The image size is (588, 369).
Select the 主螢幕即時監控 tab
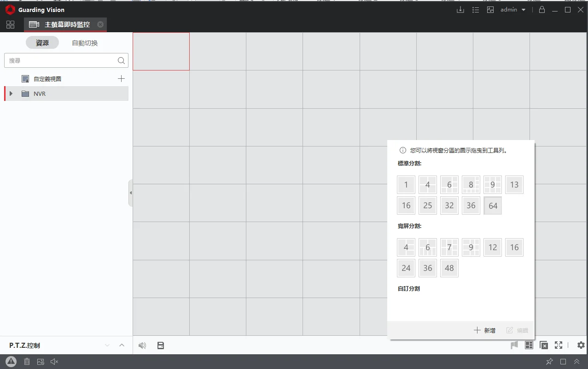(x=67, y=24)
